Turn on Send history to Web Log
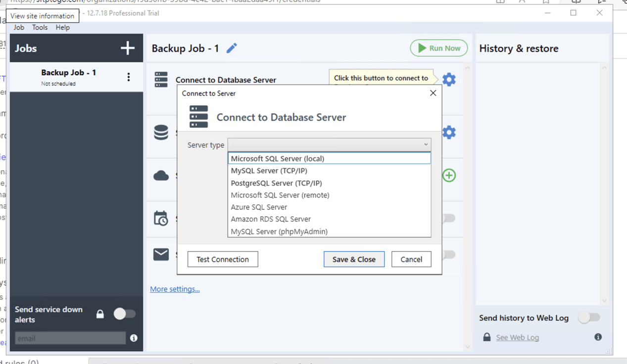Viewport: 627px width, 364px height. pos(589,318)
